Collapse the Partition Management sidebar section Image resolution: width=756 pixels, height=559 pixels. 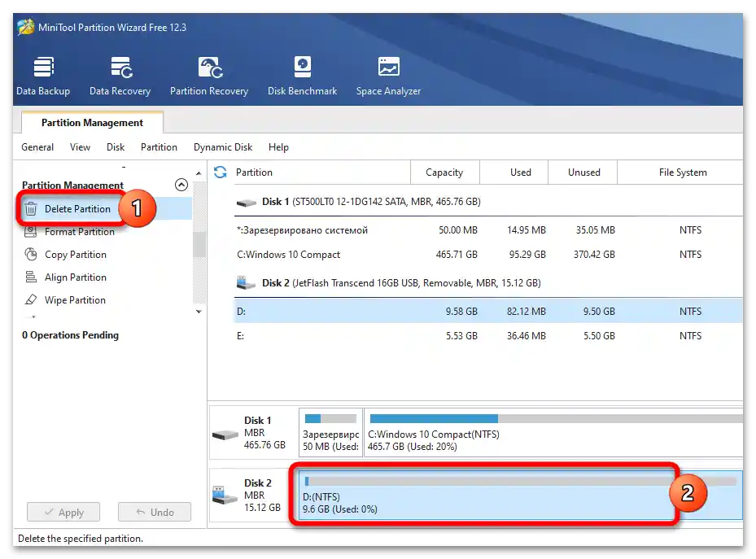[x=181, y=186]
